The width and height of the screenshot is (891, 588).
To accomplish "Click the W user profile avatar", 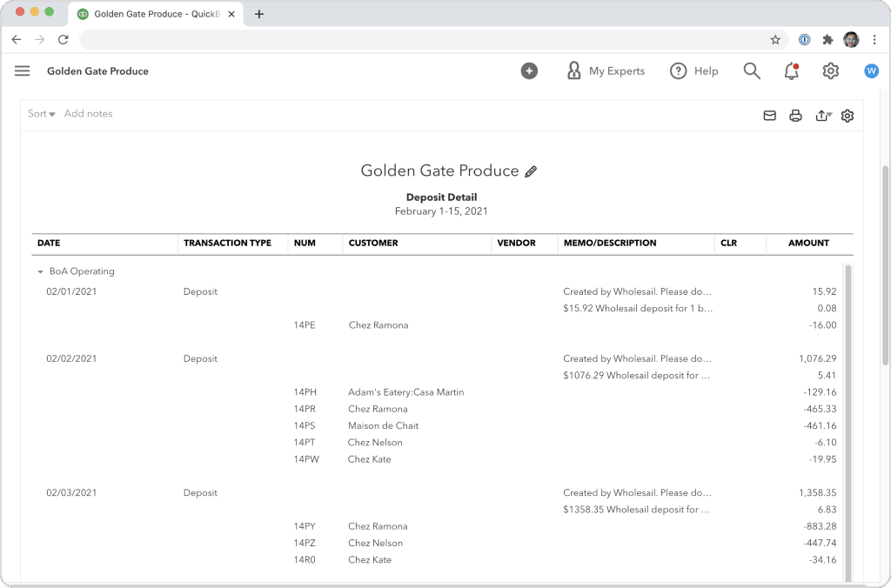I will click(x=871, y=71).
